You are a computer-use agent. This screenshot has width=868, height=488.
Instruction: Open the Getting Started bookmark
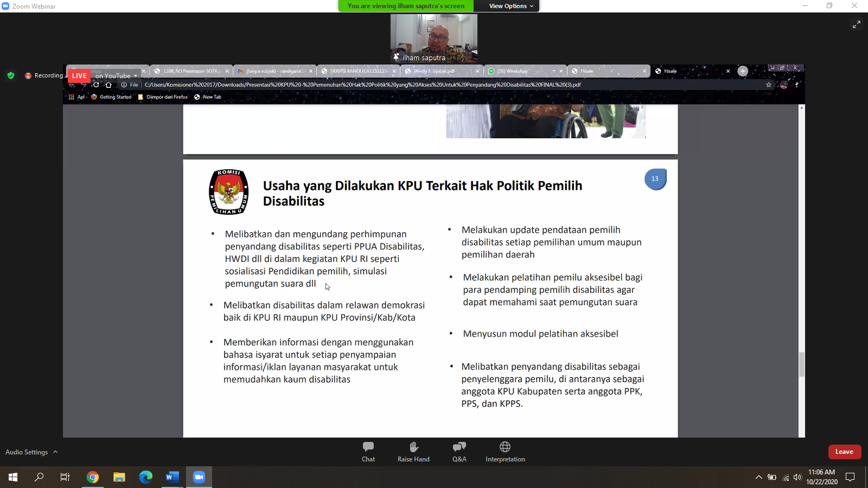tap(111, 97)
